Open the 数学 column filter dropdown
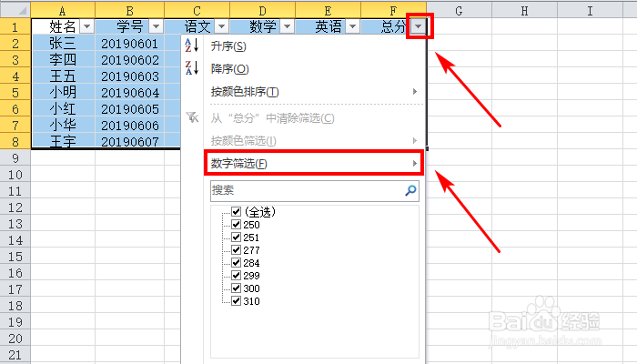The width and height of the screenshot is (637, 364). pyautogui.click(x=287, y=26)
